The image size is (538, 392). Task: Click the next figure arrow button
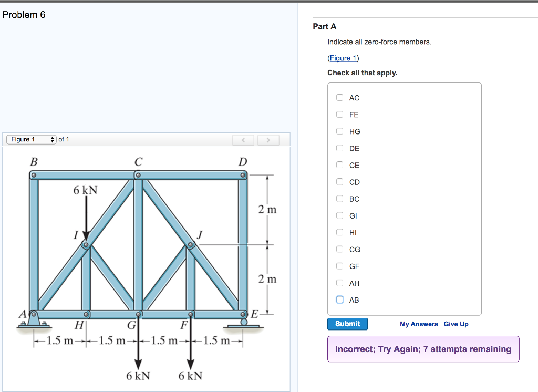(x=268, y=140)
